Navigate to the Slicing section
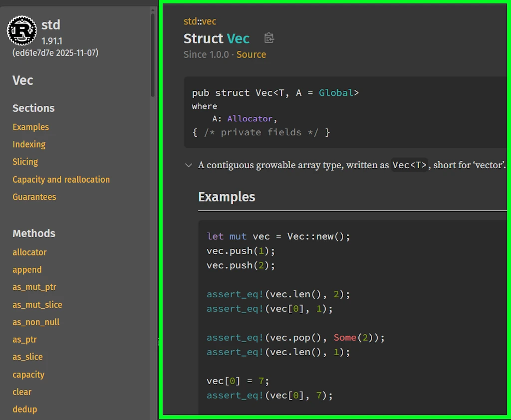 [x=25, y=162]
